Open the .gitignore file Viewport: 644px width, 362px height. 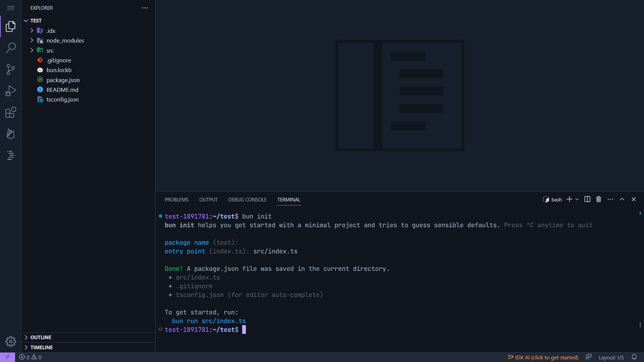click(89, 60)
